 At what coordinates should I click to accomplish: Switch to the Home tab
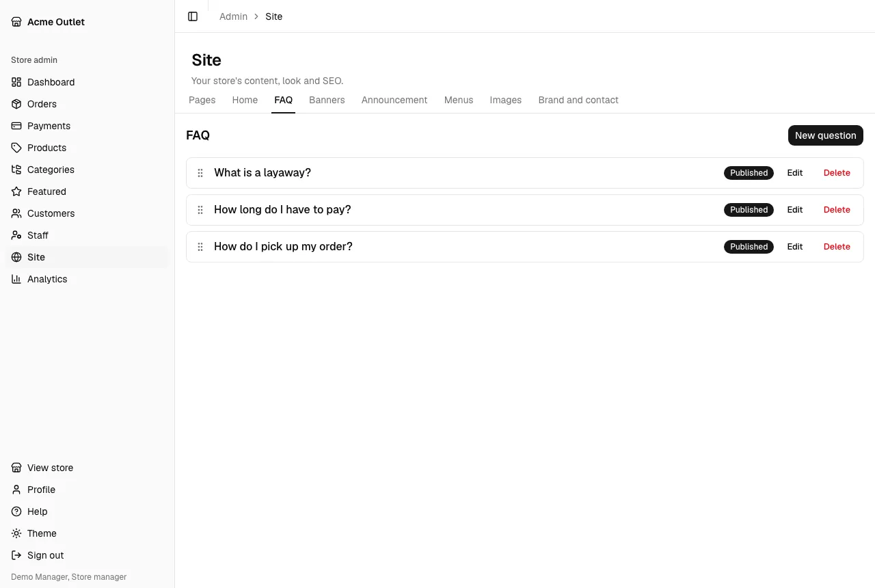(x=245, y=100)
